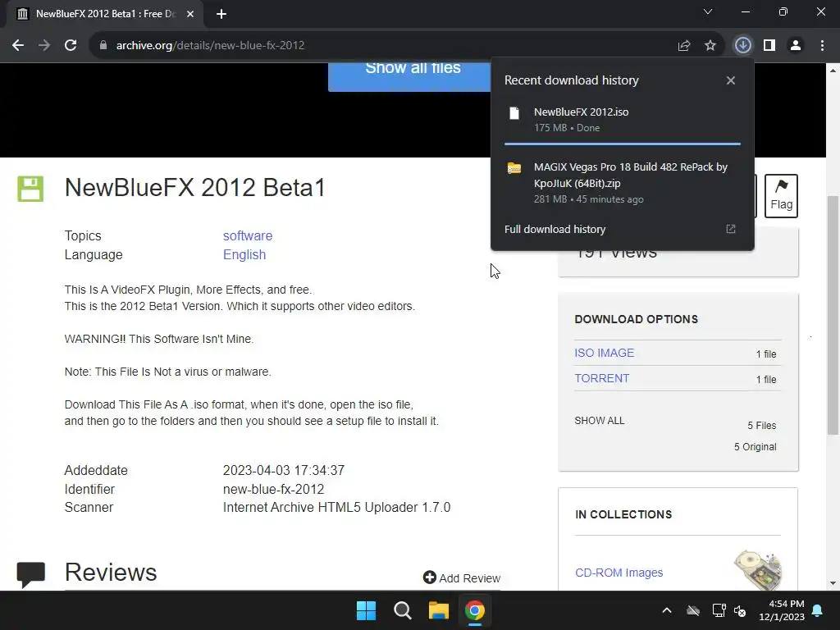Open the tab search chevron
The height and width of the screenshot is (630, 840).
pos(708,11)
